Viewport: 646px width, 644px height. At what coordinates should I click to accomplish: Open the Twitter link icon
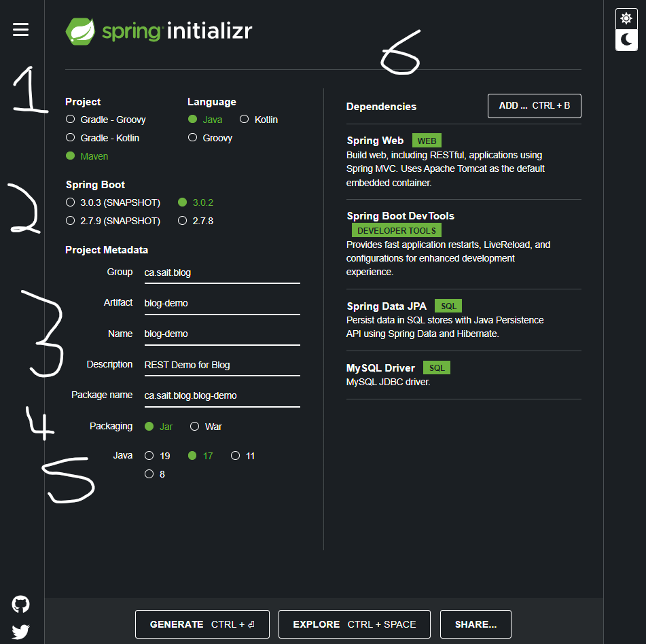coord(20,631)
